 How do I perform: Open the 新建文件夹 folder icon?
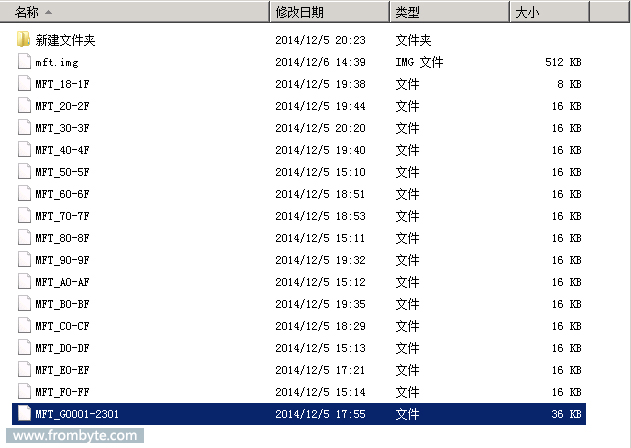[24, 40]
